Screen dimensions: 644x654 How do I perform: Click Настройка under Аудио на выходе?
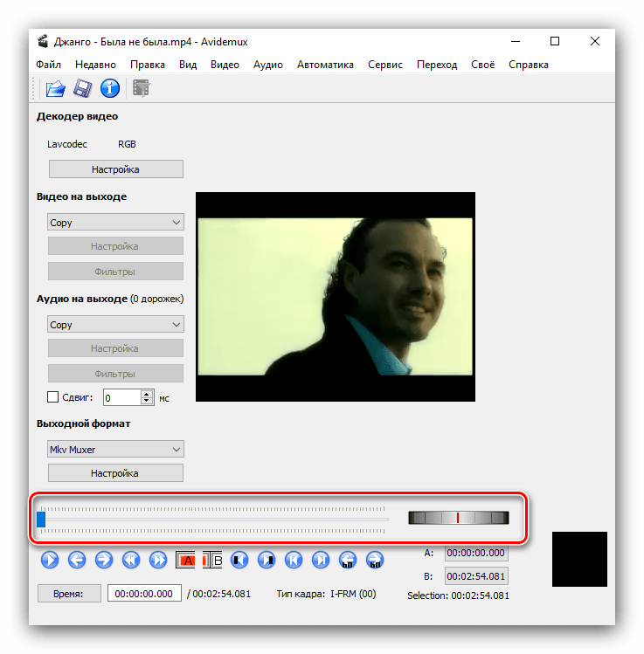[x=115, y=348]
